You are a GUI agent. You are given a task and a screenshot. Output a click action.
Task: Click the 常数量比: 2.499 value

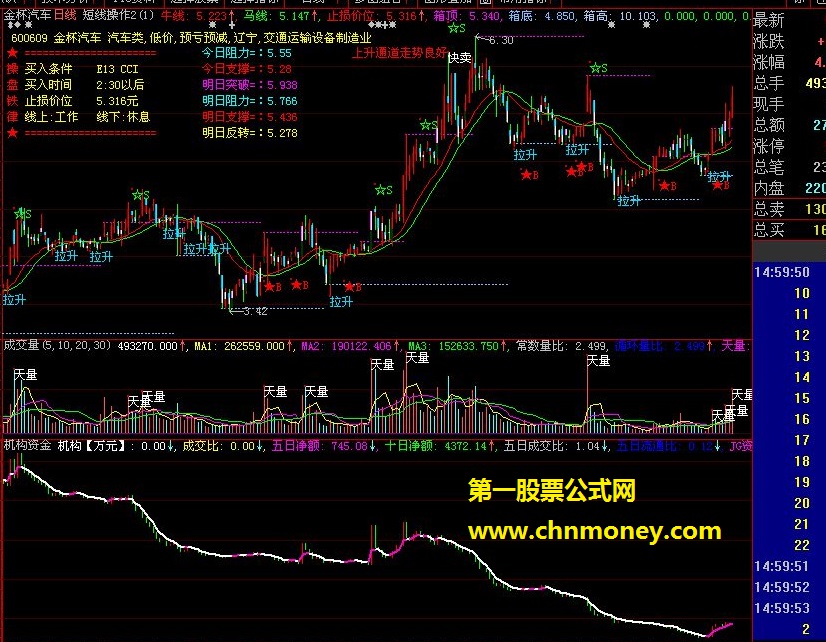pos(561,346)
